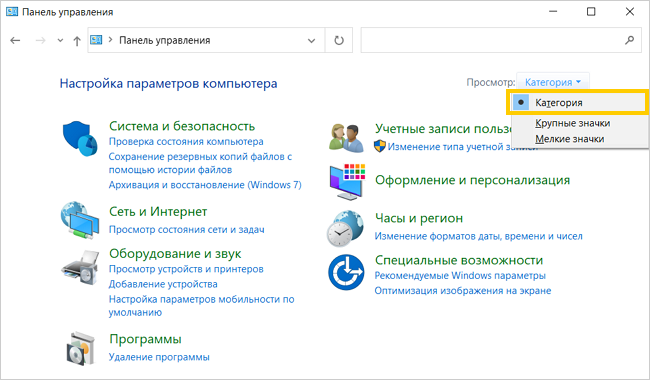650x380 pixels.
Task: Click the Control Panel icon in address bar
Action: point(96,40)
